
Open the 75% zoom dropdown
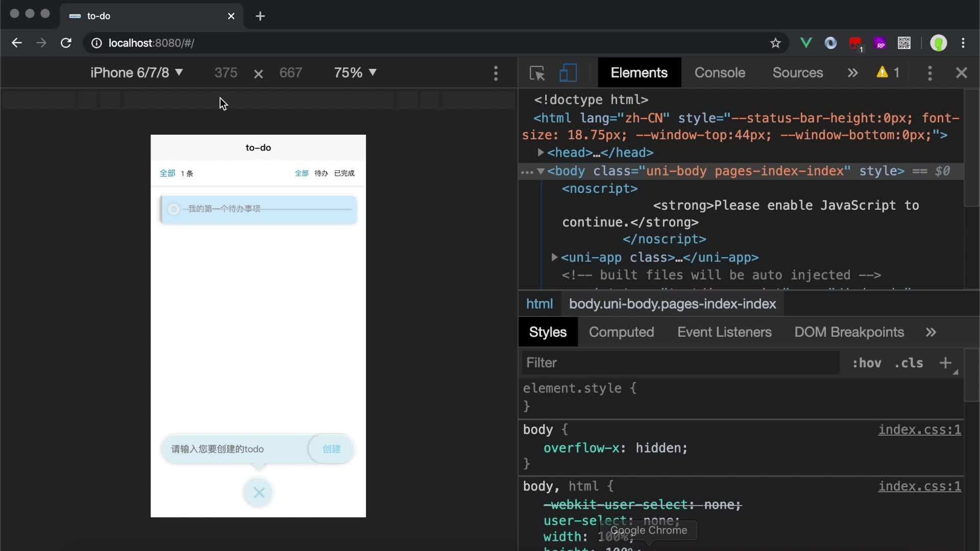coord(355,72)
